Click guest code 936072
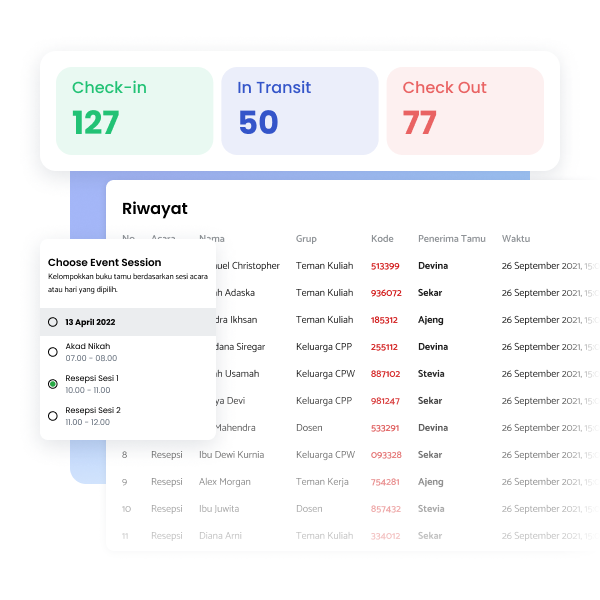 [x=386, y=294]
